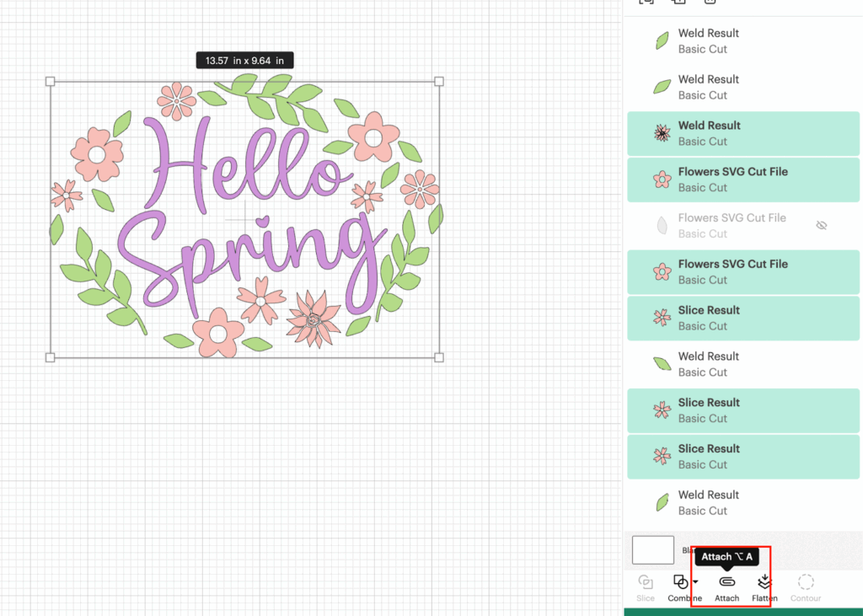Click the Flatten layers icon
863x616 pixels.
764,582
